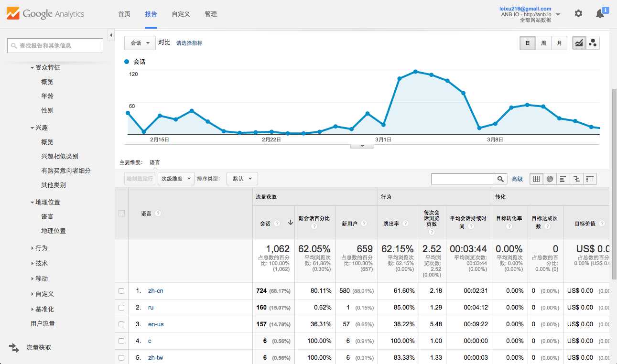Open the 报告 tab
617x364 pixels.
click(x=151, y=14)
